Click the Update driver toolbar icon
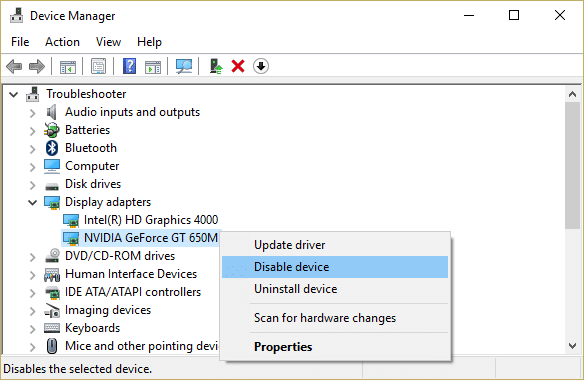 tap(216, 66)
